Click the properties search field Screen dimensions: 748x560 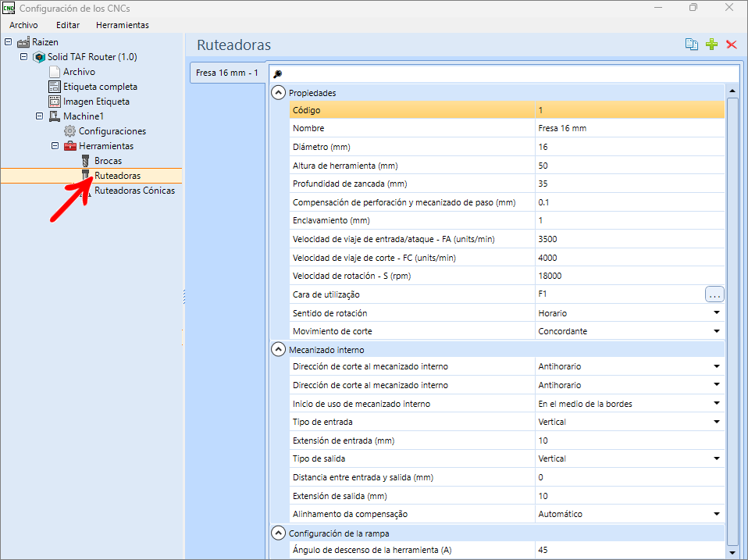504,73
